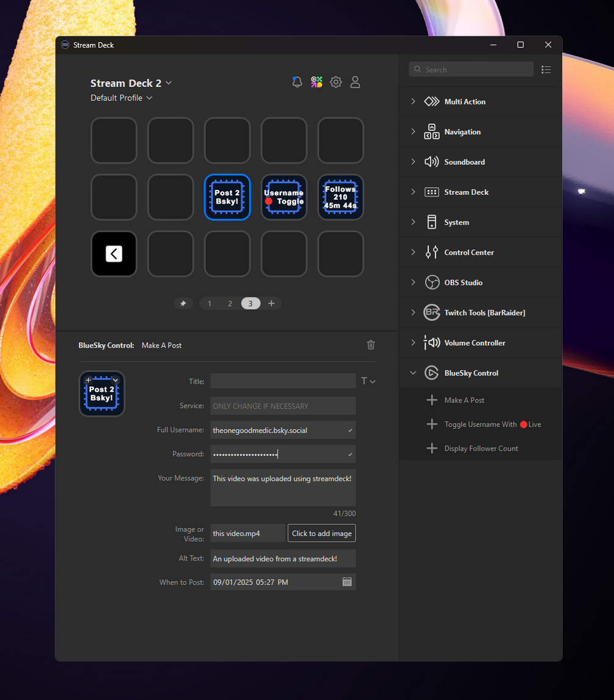Image resolution: width=614 pixels, height=700 pixels.
Task: Select the Username Toggle key
Action: (x=284, y=197)
